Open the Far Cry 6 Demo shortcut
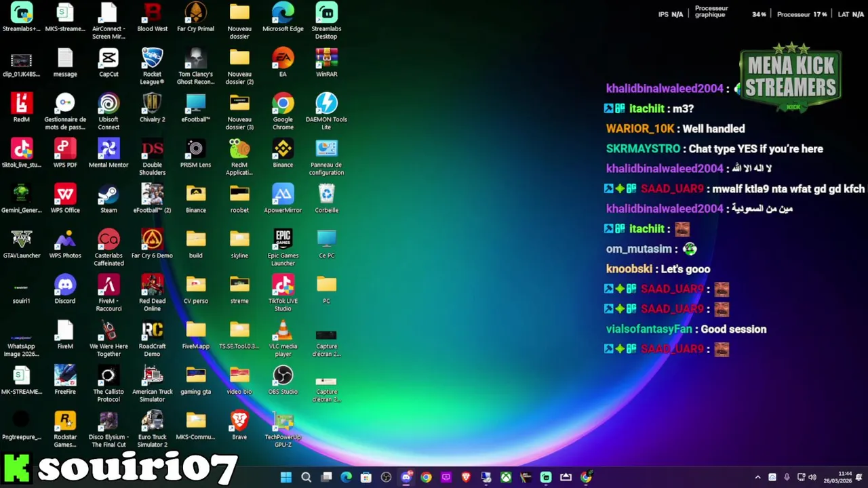This screenshot has height=488, width=868. click(152, 244)
